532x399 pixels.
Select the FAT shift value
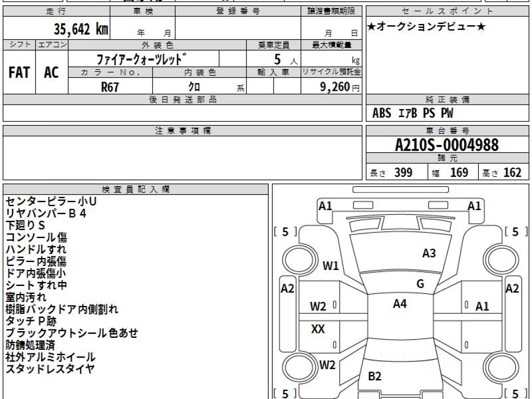pyautogui.click(x=19, y=73)
